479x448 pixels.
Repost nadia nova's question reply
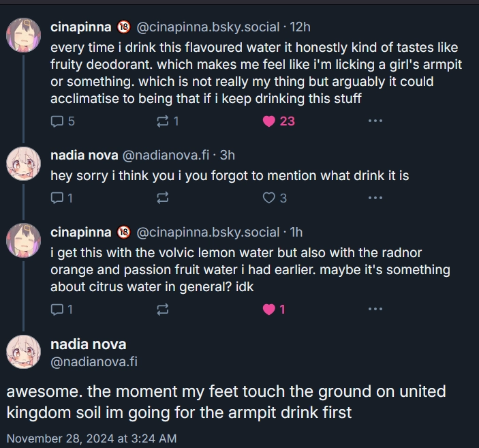(164, 198)
